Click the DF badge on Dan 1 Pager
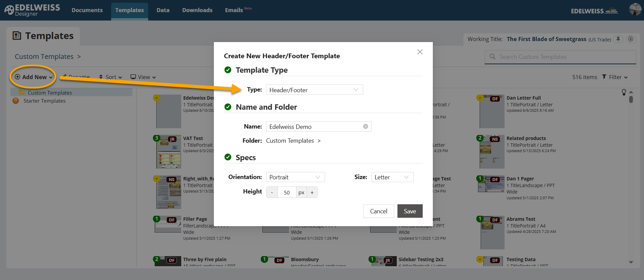The width and height of the screenshot is (644, 280). pyautogui.click(x=495, y=179)
